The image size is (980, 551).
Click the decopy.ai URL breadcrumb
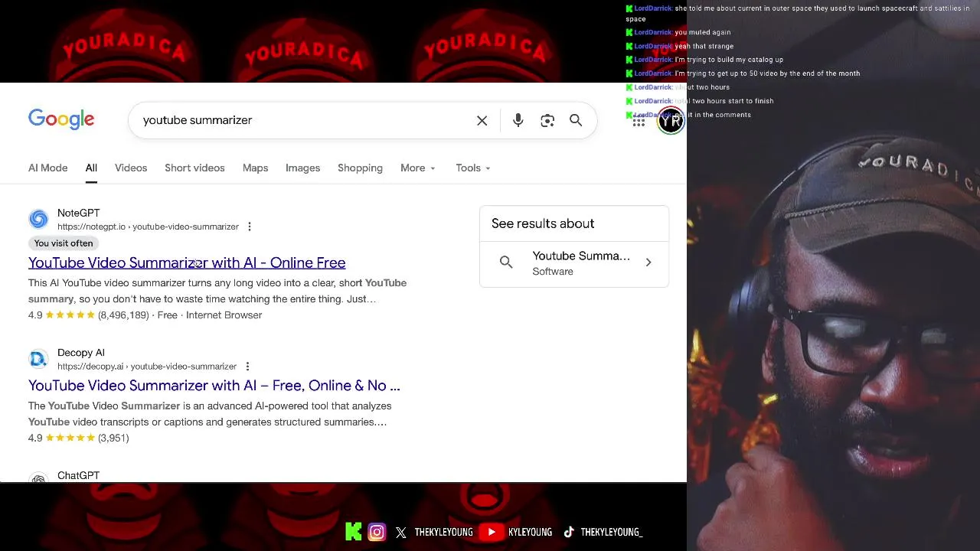click(x=147, y=367)
